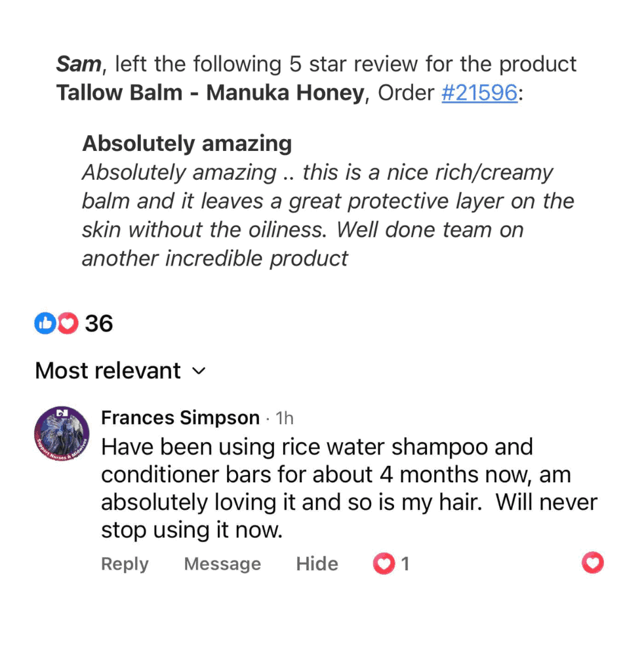Click the reviewer name Sam

(79, 64)
